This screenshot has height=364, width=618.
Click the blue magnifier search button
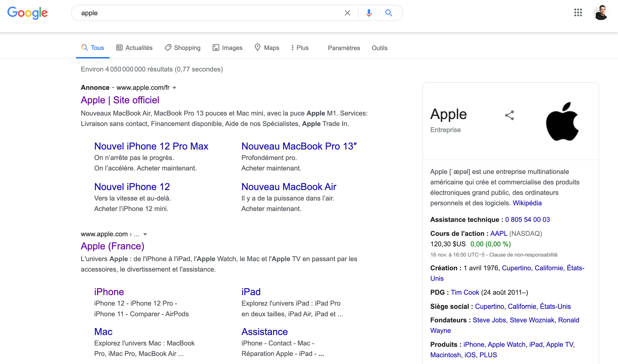(389, 13)
